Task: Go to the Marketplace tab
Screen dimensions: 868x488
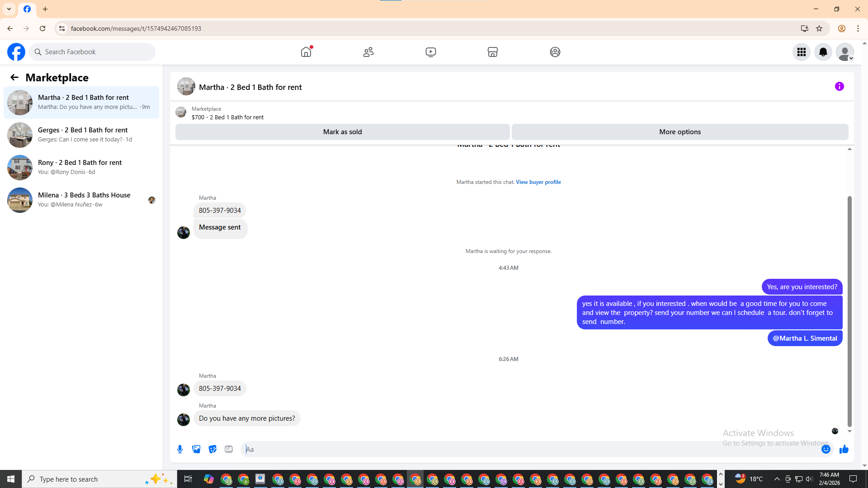Action: [x=492, y=52]
